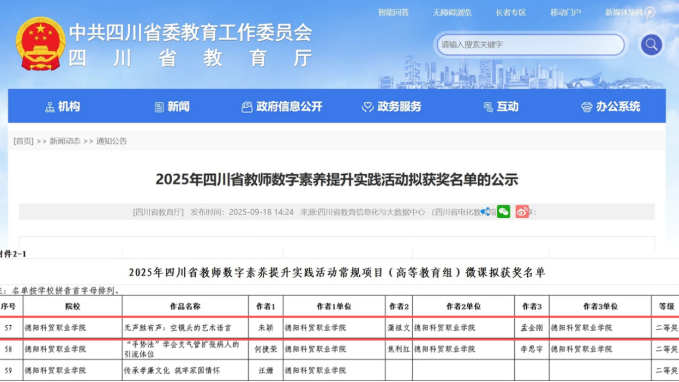Open the 新闻 navigation menu
This screenshot has width=679, height=382.
[172, 107]
